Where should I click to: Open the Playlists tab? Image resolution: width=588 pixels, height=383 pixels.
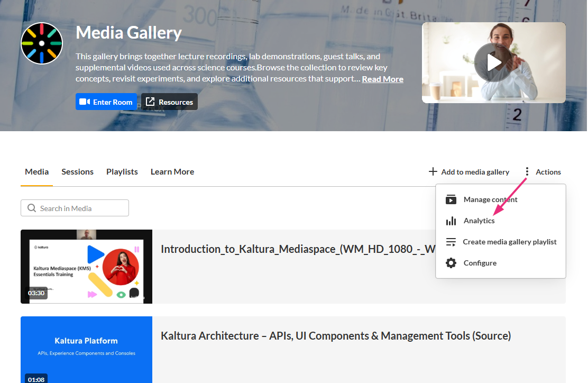pyautogui.click(x=122, y=172)
